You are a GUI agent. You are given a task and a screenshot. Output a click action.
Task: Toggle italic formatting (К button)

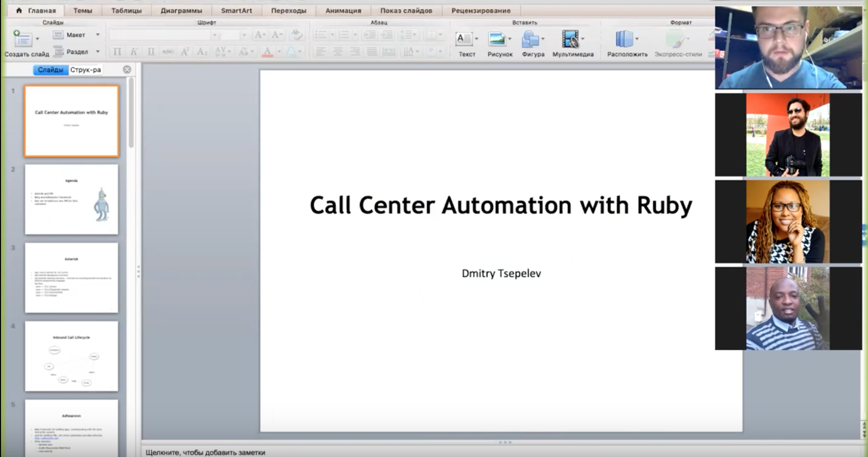[x=134, y=51]
